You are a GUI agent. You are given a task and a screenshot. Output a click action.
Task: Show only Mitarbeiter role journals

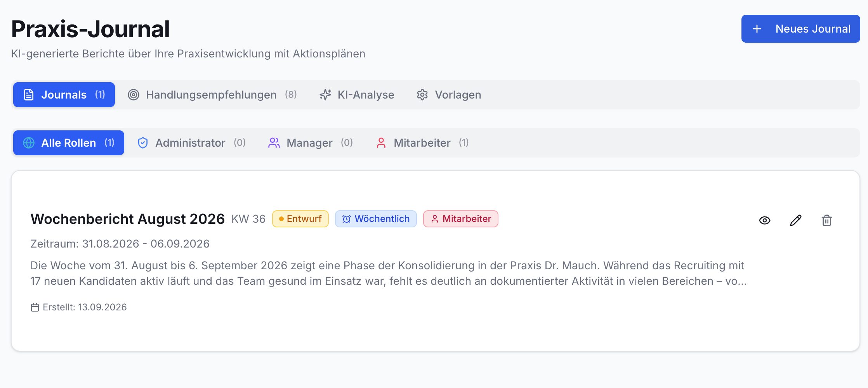coord(422,143)
